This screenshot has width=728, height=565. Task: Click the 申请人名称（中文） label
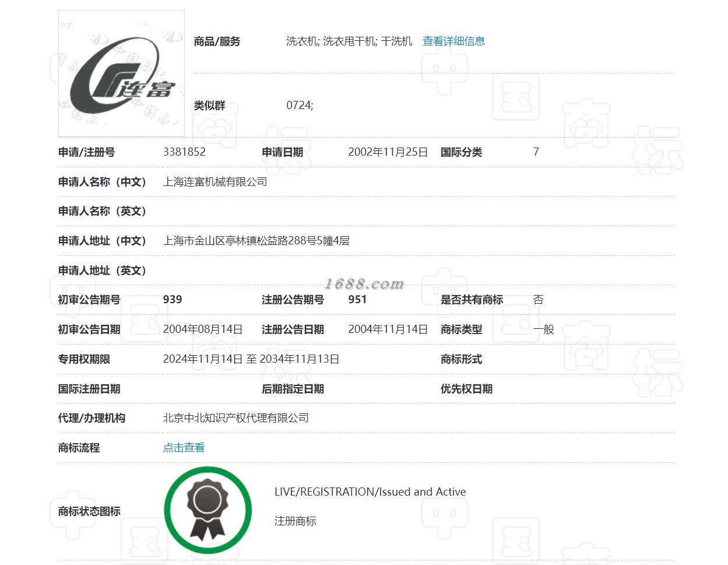[x=102, y=182]
